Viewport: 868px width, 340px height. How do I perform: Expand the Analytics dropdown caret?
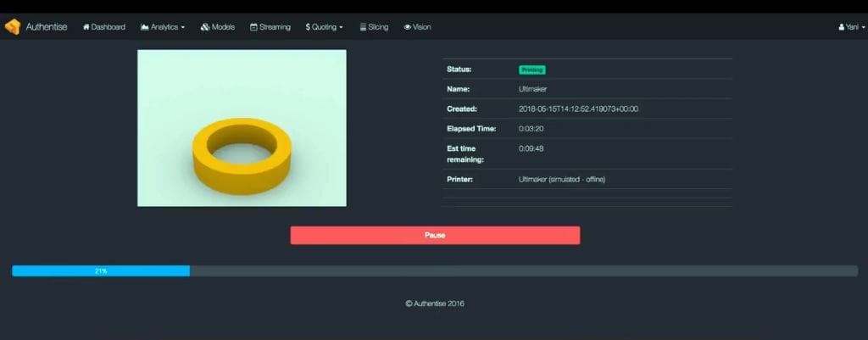[183, 28]
